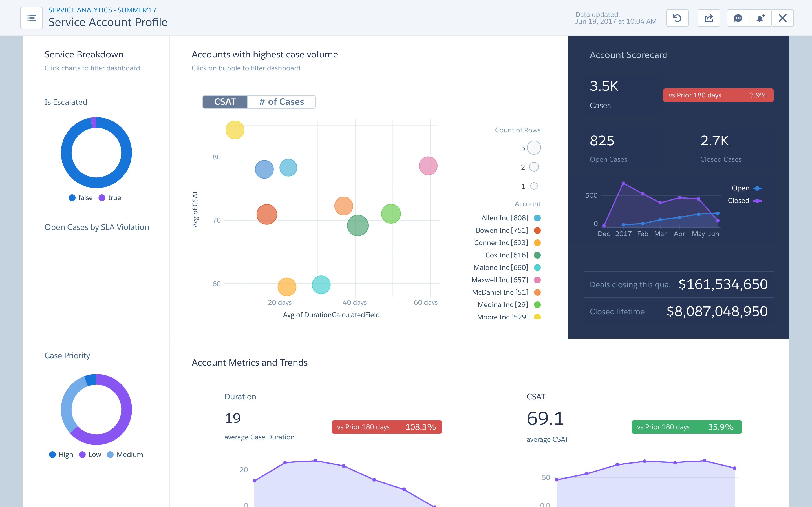Click the notification bell icon

coord(760,18)
